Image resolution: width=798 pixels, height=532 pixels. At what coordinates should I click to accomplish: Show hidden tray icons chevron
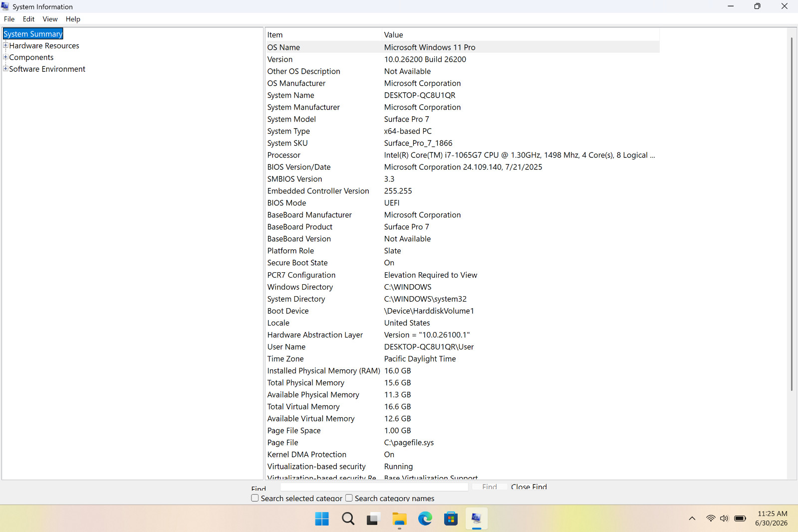pyautogui.click(x=692, y=519)
